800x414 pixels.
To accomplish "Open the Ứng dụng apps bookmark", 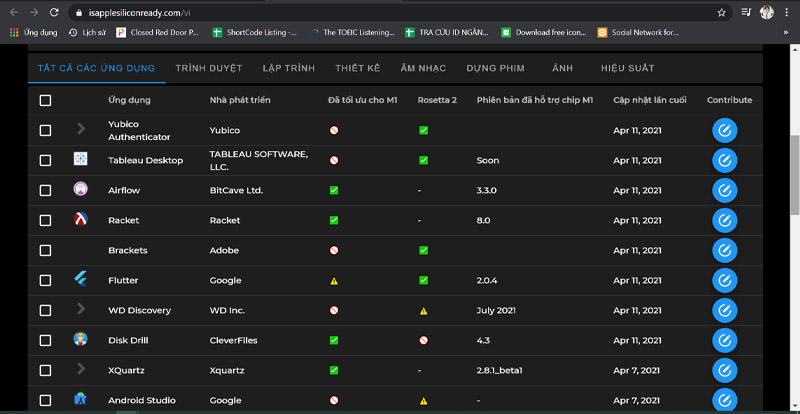I will click(x=34, y=33).
